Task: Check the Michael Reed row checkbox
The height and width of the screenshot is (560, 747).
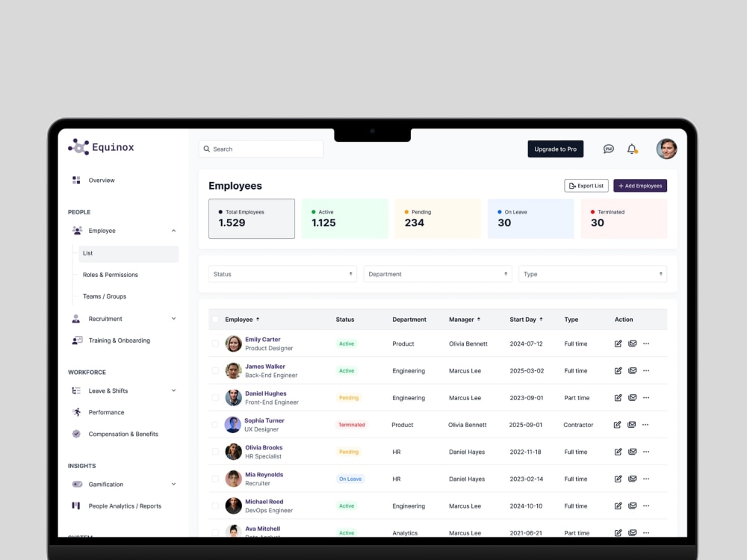Action: tap(215, 505)
